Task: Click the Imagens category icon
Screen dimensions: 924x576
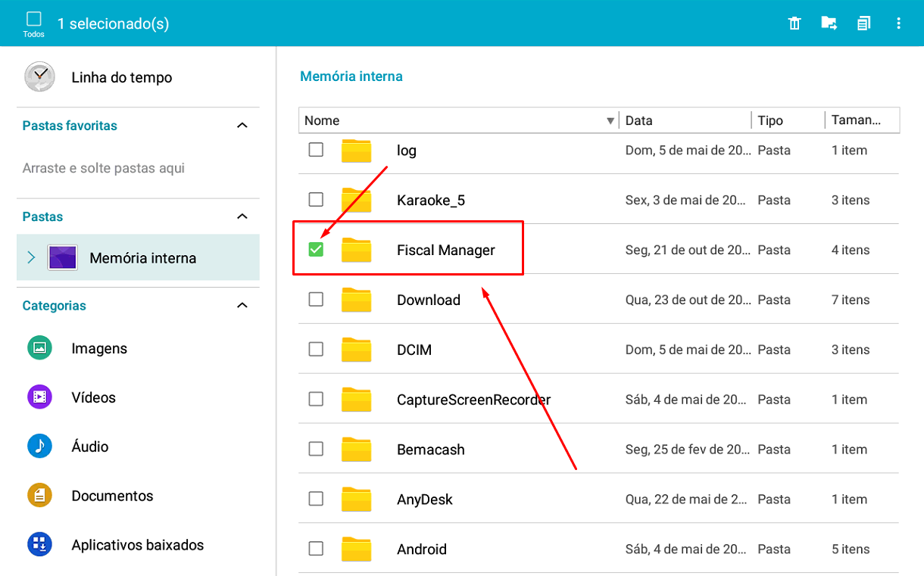Action: [39, 348]
